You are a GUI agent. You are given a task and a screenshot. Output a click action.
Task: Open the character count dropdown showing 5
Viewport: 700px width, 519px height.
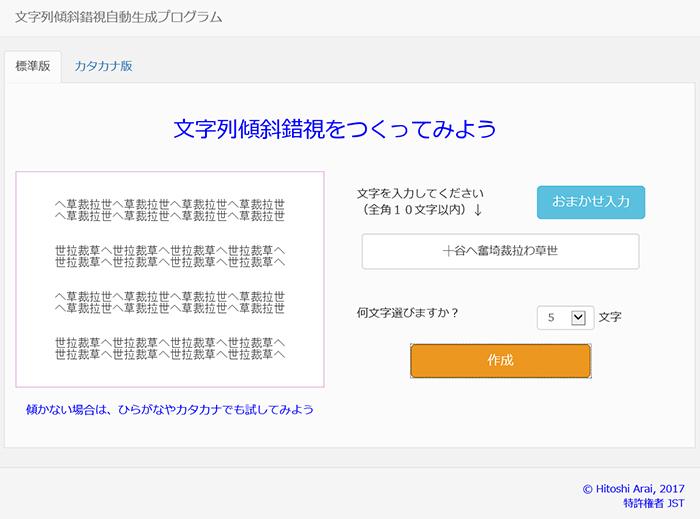click(565, 317)
